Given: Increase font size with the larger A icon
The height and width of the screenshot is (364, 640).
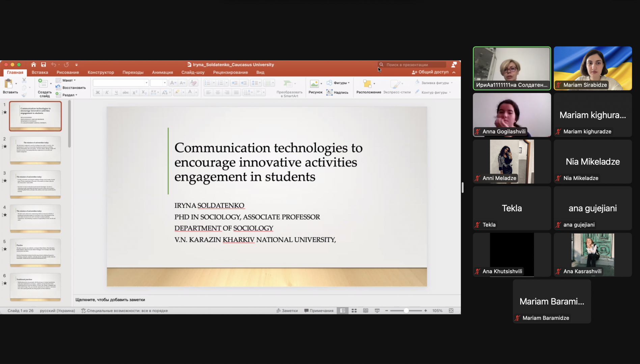Looking at the screenshot, I should (173, 83).
